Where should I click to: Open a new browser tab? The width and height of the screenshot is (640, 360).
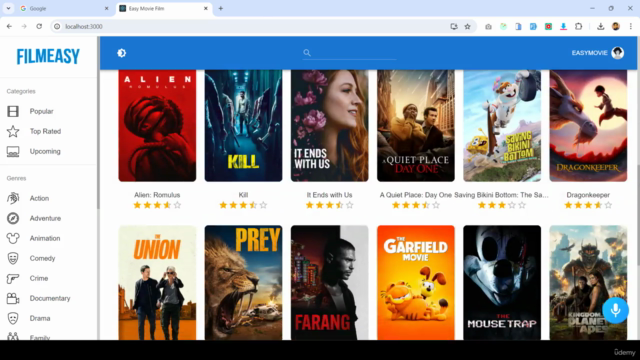220,9
